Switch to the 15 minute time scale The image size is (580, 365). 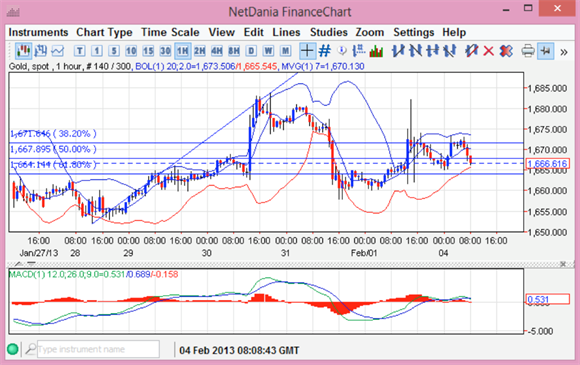pyautogui.click(x=148, y=51)
